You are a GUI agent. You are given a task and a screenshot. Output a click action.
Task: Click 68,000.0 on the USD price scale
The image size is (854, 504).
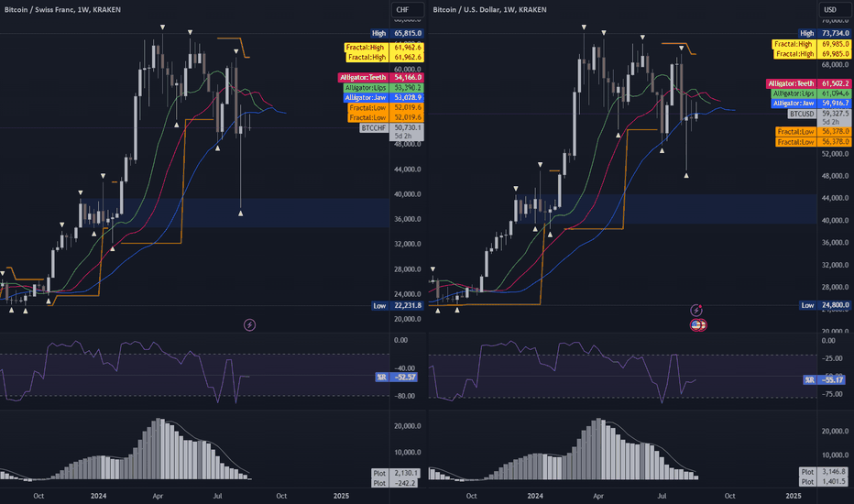pos(835,64)
